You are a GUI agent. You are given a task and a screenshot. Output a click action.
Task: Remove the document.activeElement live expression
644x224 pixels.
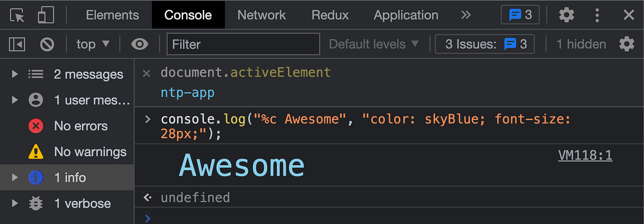tap(146, 73)
